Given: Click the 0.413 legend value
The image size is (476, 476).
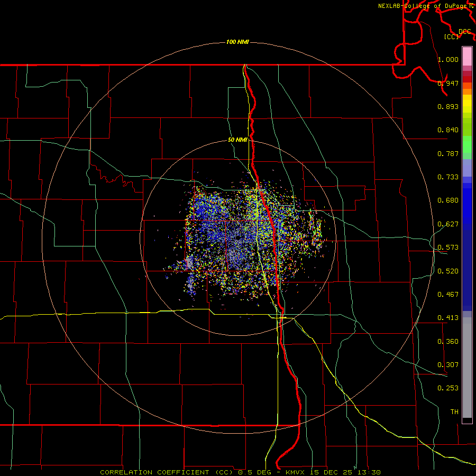Looking at the screenshot, I should pos(448,318).
